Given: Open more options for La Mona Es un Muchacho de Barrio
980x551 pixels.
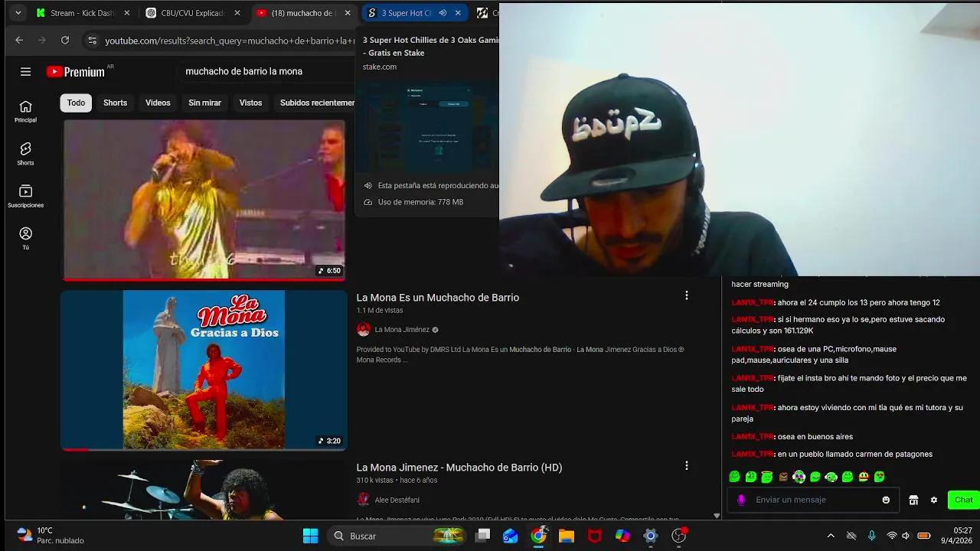Looking at the screenshot, I should [686, 295].
